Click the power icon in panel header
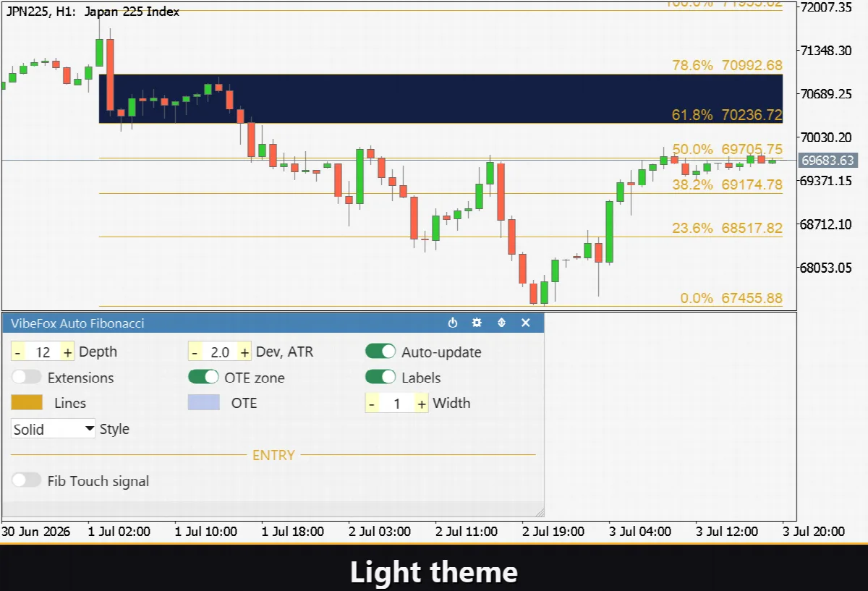The width and height of the screenshot is (868, 591). [453, 323]
